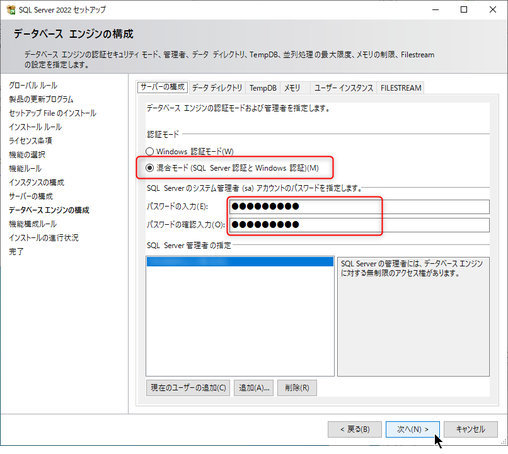Click インスタンスの構成 step in sidebar

pyautogui.click(x=36, y=182)
